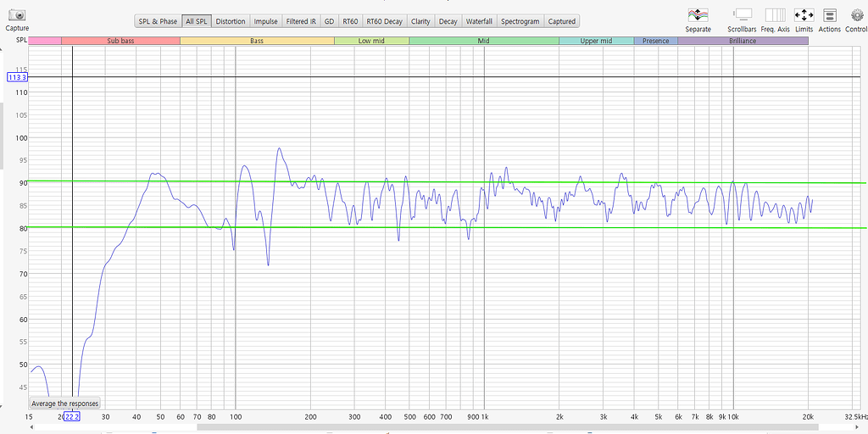Switch to the SPL & Phase tab
The image size is (868, 434).
pyautogui.click(x=158, y=21)
